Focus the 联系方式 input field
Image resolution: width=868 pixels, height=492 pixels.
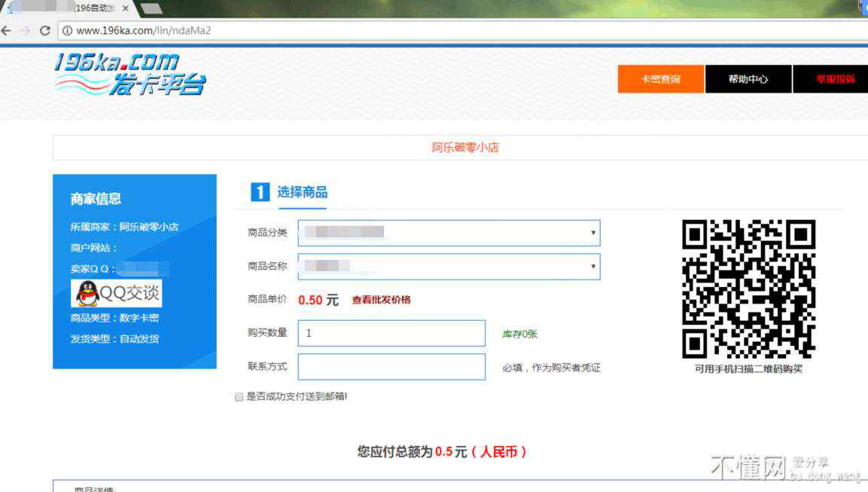coord(391,367)
